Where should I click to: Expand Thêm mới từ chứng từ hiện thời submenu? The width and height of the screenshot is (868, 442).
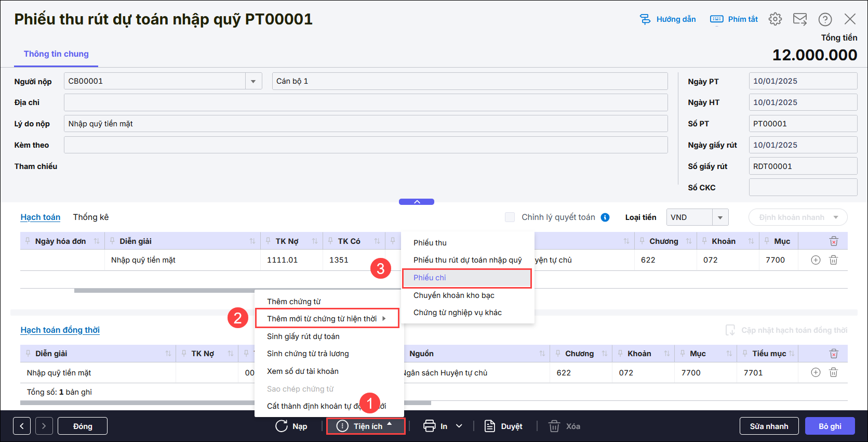[327, 319]
